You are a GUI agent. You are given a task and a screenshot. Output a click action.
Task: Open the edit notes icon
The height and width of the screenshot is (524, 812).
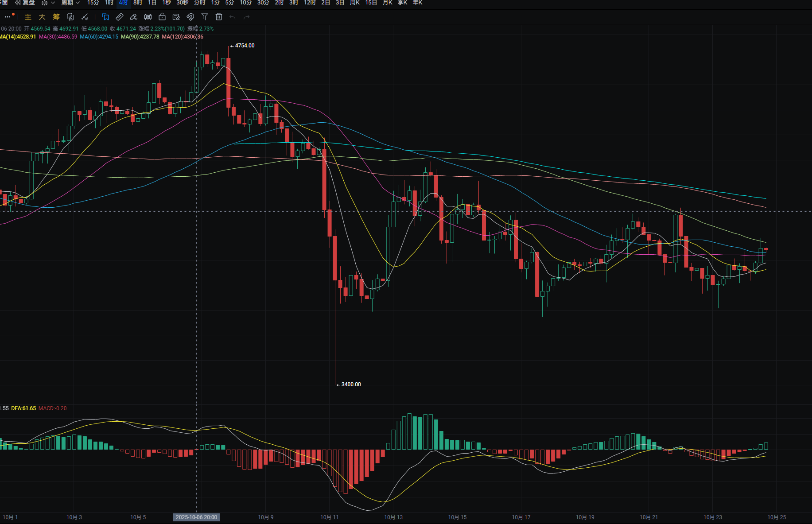(x=176, y=17)
